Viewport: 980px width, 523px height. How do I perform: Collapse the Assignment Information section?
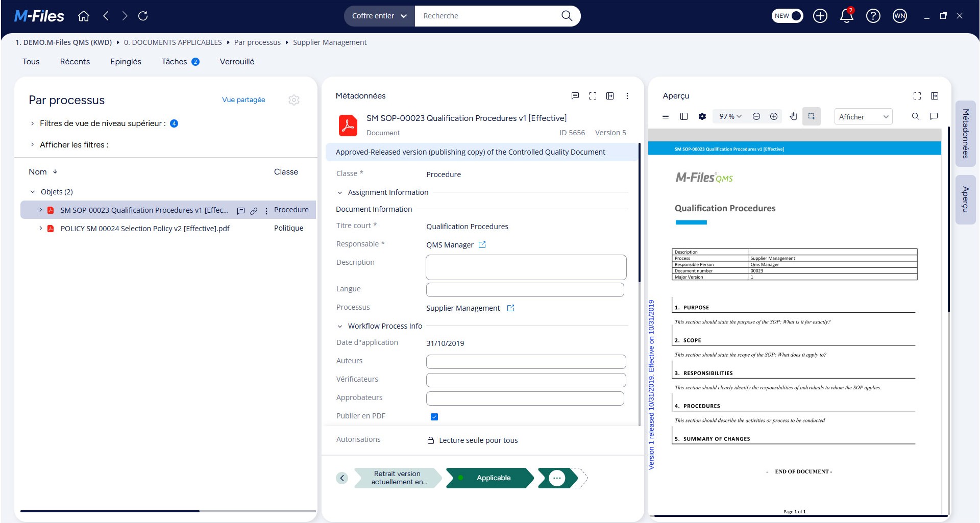(x=340, y=193)
